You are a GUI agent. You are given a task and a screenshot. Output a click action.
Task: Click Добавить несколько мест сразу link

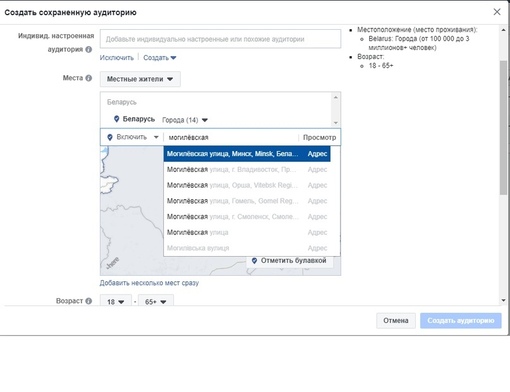point(149,283)
